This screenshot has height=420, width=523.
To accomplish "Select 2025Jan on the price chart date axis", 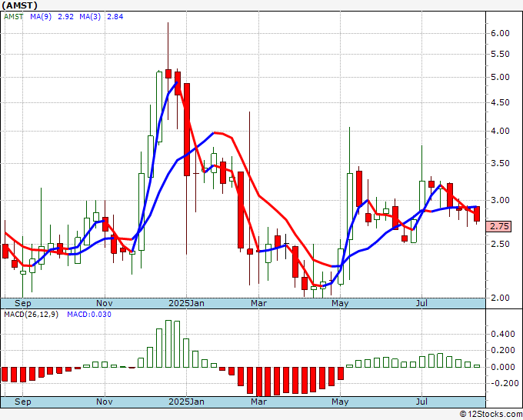I will 186,303.
